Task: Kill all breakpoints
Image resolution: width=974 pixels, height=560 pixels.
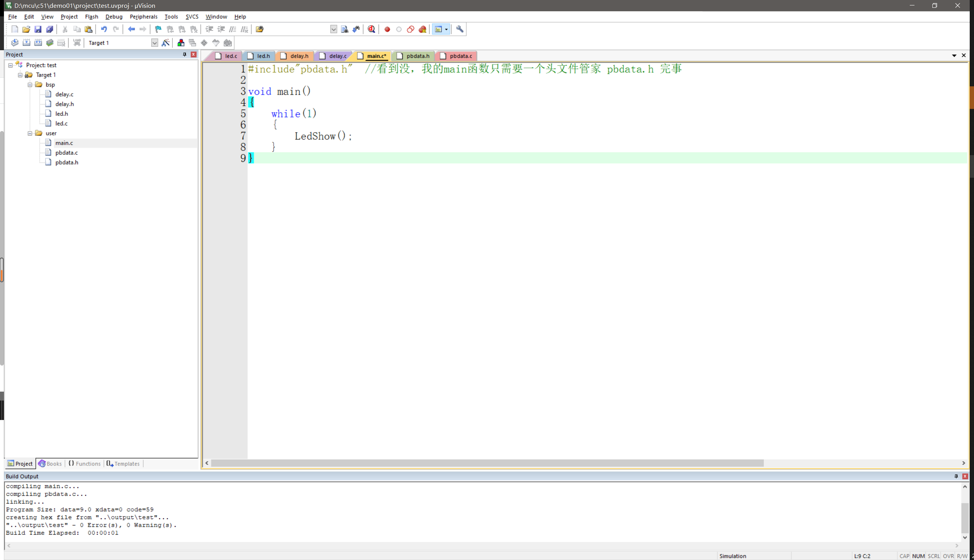Action: tap(422, 29)
